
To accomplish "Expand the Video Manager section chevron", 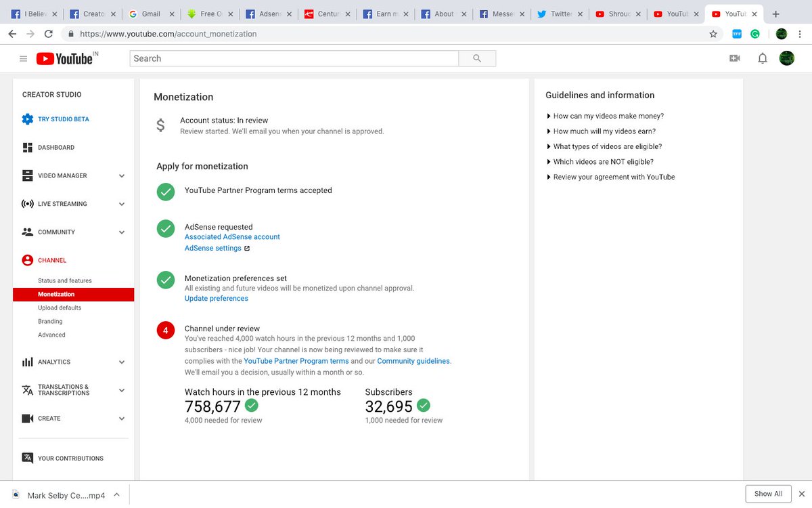I will click(122, 176).
